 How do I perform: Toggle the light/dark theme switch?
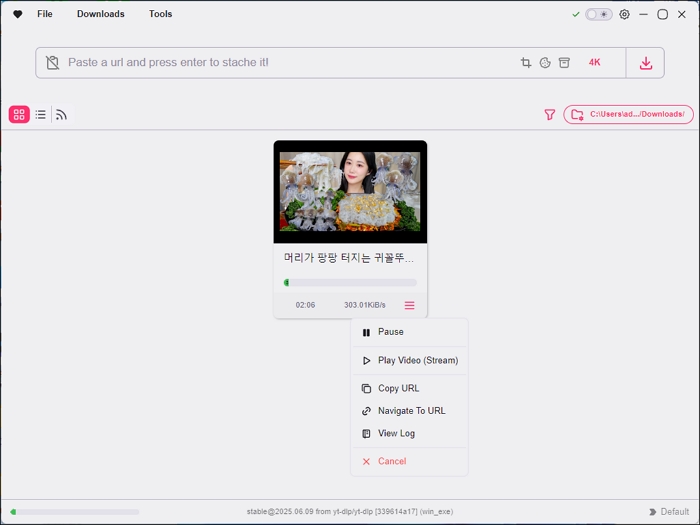[599, 14]
